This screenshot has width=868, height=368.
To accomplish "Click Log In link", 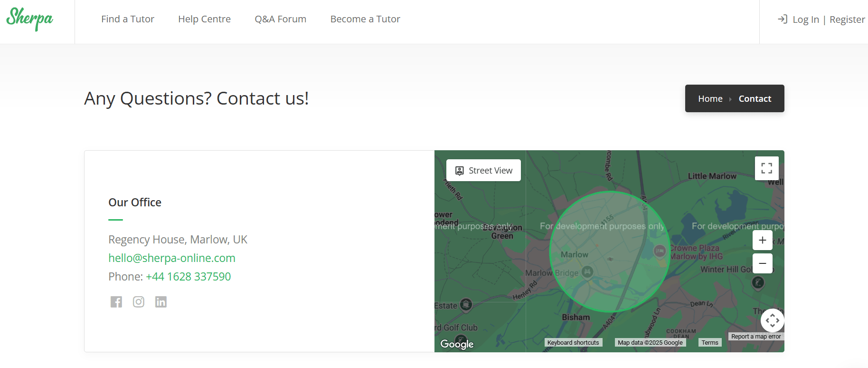I will [x=805, y=19].
